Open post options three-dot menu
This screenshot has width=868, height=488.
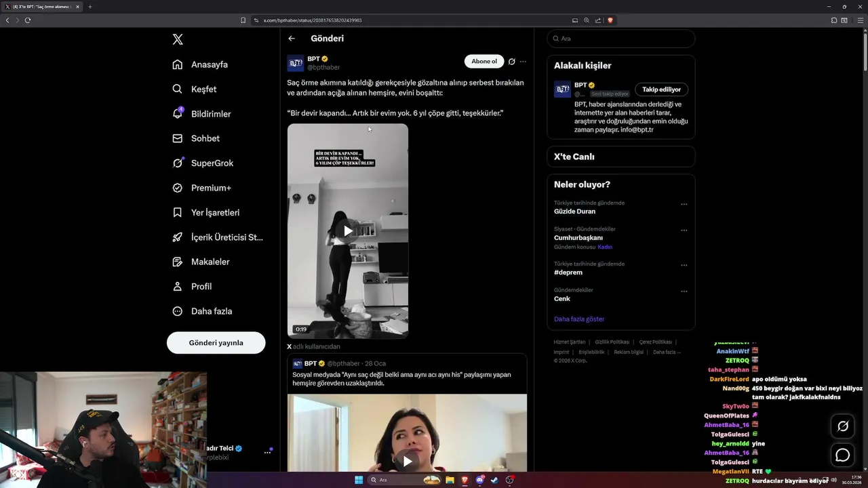523,61
